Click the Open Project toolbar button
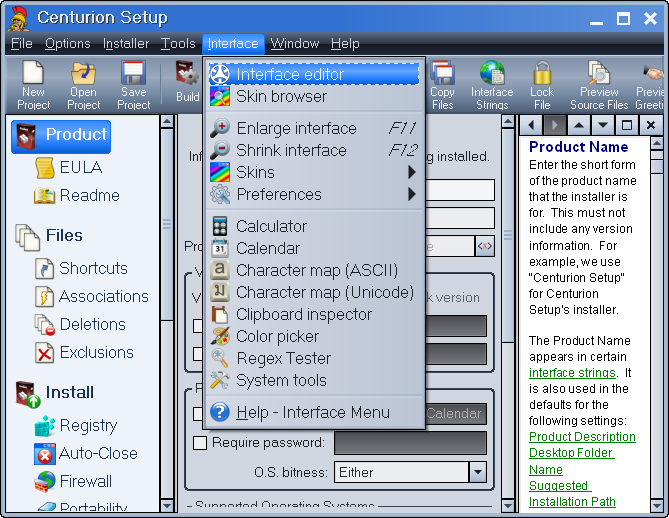Viewport: 669px width, 518px height. [x=84, y=85]
